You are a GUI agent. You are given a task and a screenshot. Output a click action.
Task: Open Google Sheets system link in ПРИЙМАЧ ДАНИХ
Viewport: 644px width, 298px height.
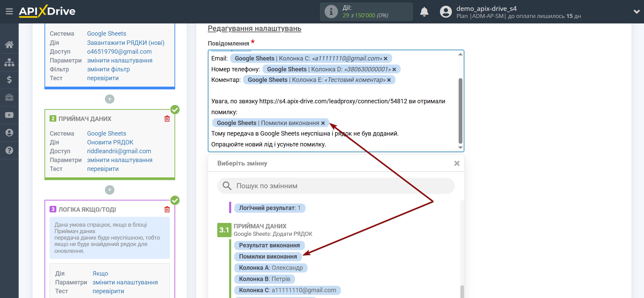[107, 134]
